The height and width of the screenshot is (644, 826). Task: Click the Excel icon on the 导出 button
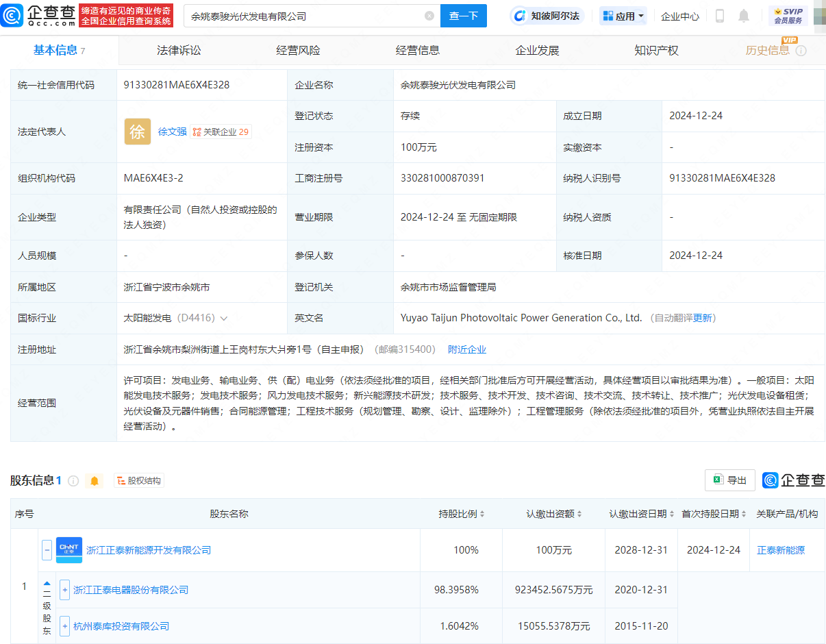718,480
